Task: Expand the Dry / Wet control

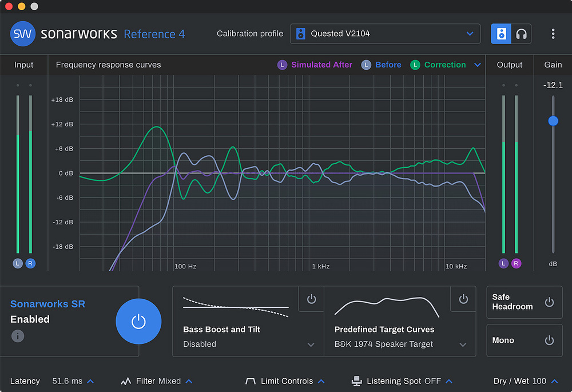Action: [x=554, y=381]
